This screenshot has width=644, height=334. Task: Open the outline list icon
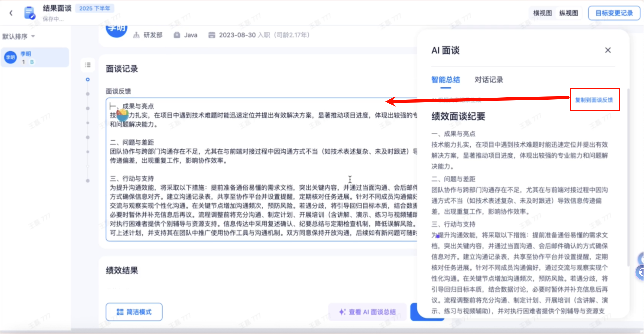pos(88,65)
